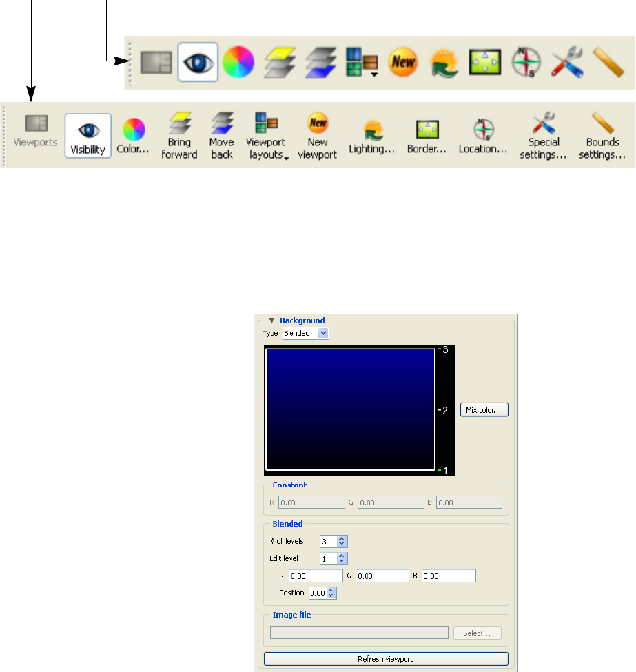Click the Mix color... button
Viewport: 636px width, 672px height.
pos(484,409)
